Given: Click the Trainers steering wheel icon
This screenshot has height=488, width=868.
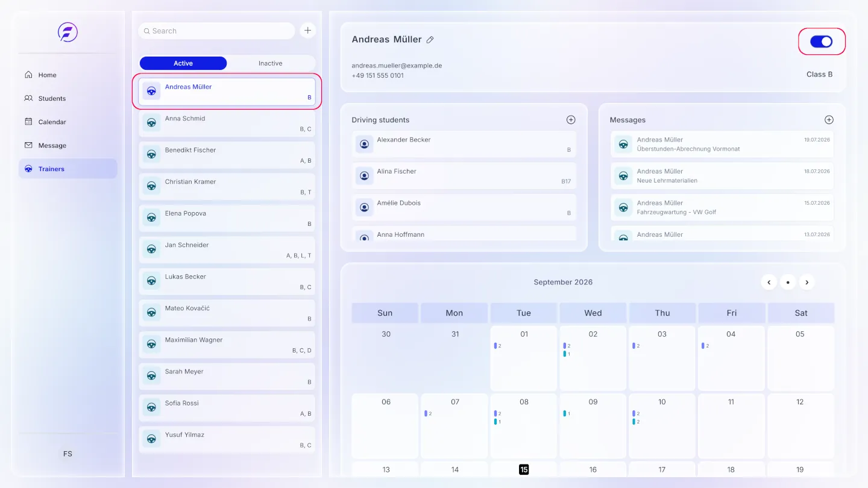Looking at the screenshot, I should click(28, 169).
